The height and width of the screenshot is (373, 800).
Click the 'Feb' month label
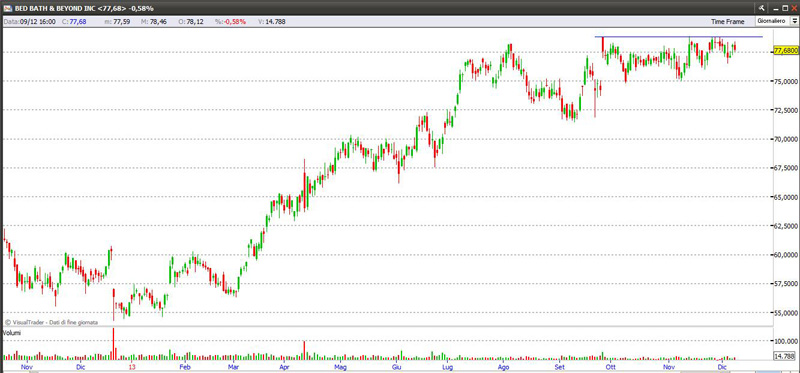[185, 367]
